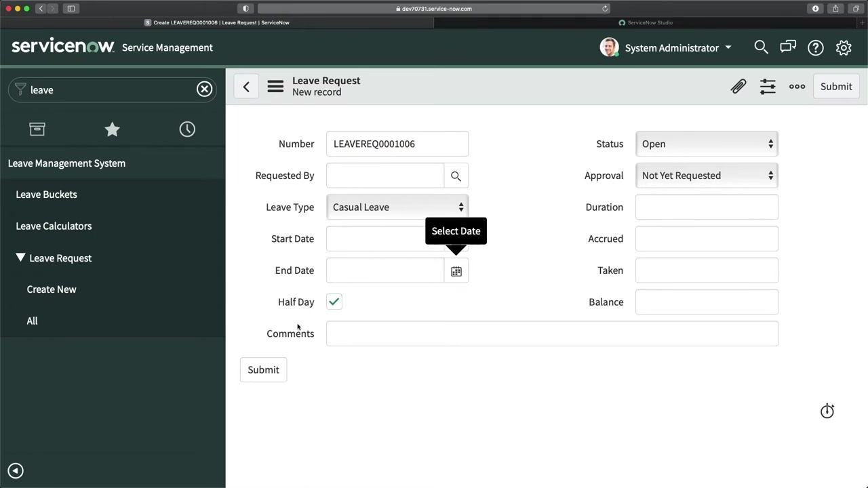Show favorites star tab
The height and width of the screenshot is (488, 868).
pos(113,129)
